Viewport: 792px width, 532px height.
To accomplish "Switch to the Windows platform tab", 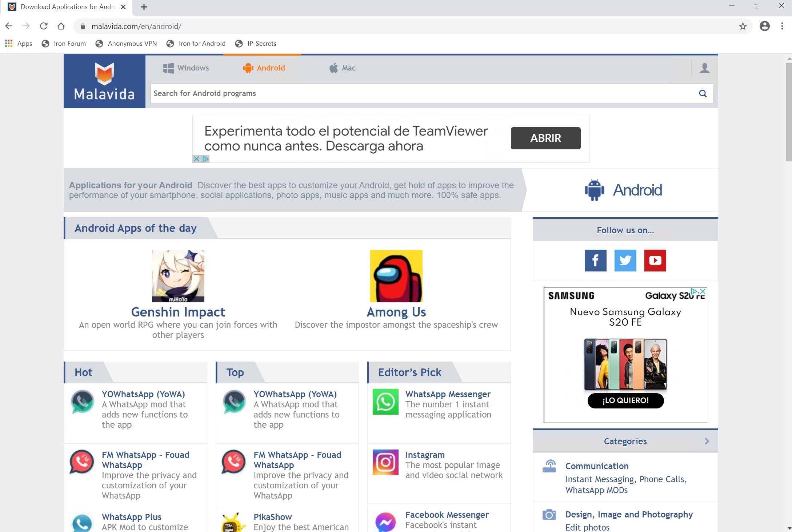I will (186, 68).
